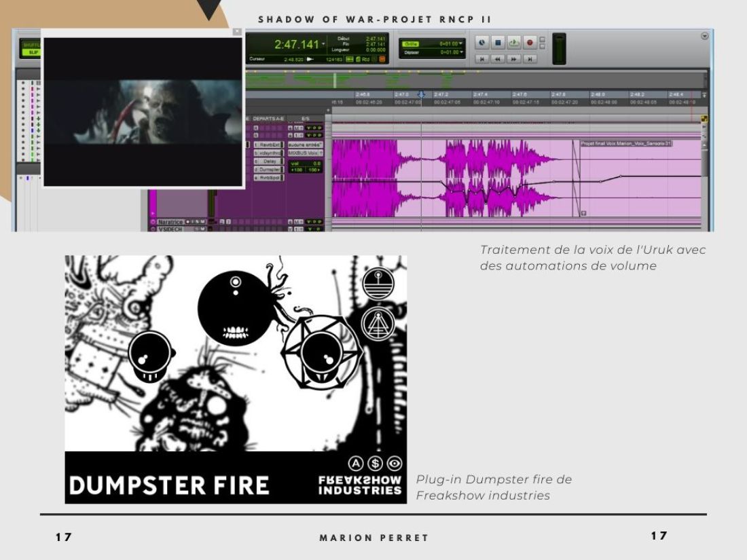Activate the SHUFFLE edit mode
This screenshot has width=747, height=560.
(x=29, y=45)
